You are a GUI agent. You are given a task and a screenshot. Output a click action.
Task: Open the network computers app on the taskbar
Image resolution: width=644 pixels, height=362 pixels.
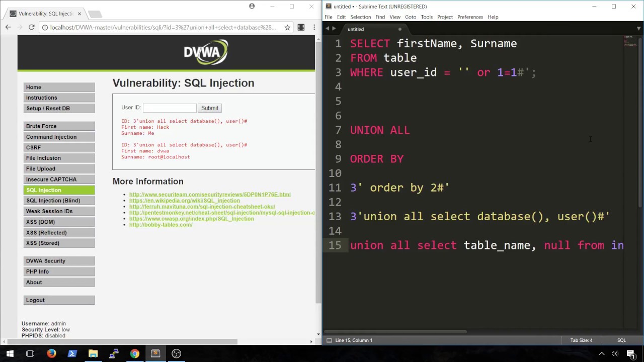(x=114, y=353)
